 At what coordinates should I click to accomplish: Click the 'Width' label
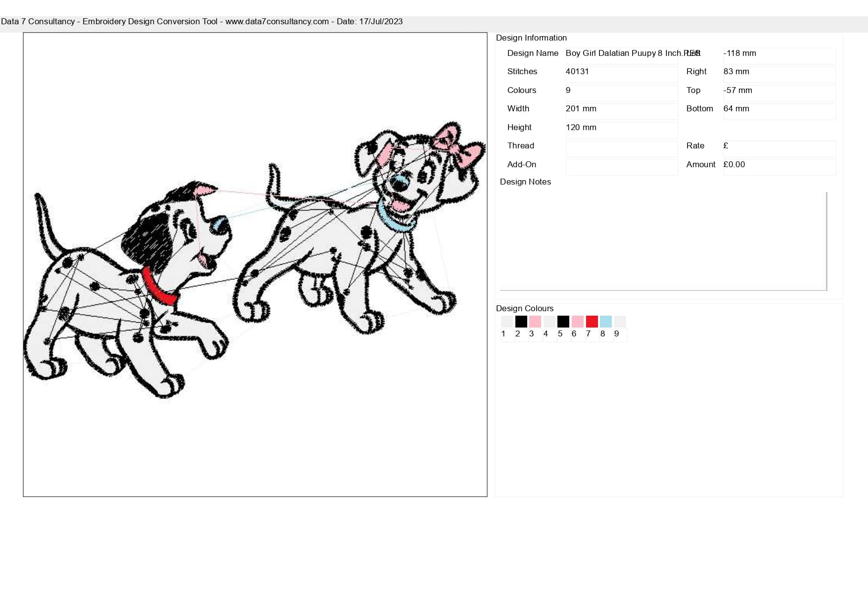tap(518, 108)
